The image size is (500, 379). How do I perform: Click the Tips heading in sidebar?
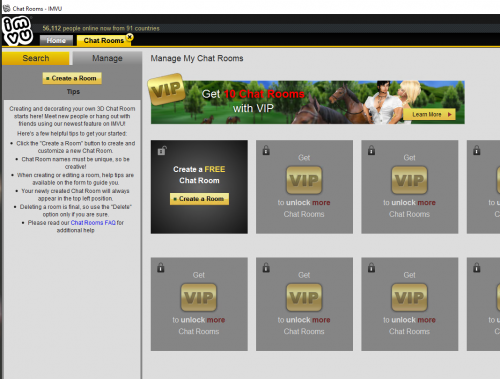tap(73, 92)
